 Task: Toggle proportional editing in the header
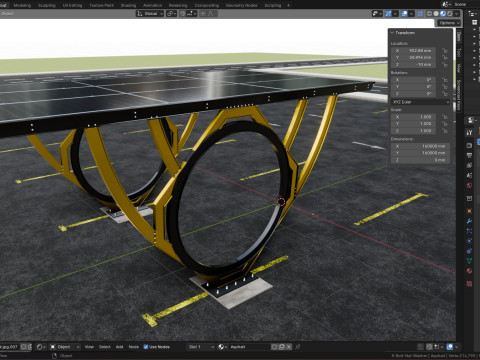[x=203, y=13]
